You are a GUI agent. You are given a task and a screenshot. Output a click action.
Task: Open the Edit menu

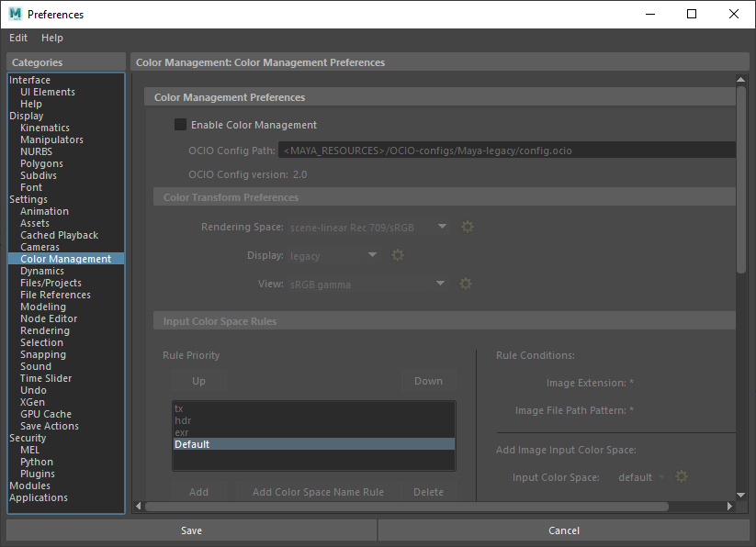click(18, 38)
